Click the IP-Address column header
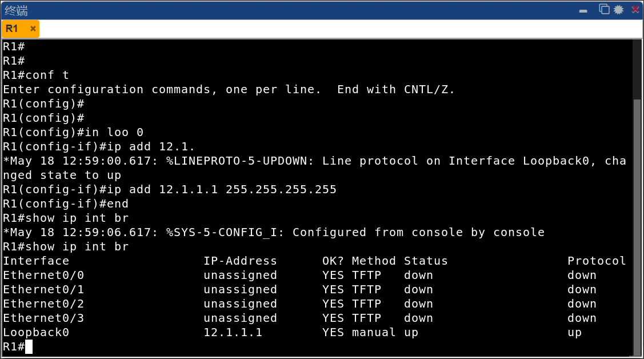 click(x=240, y=261)
